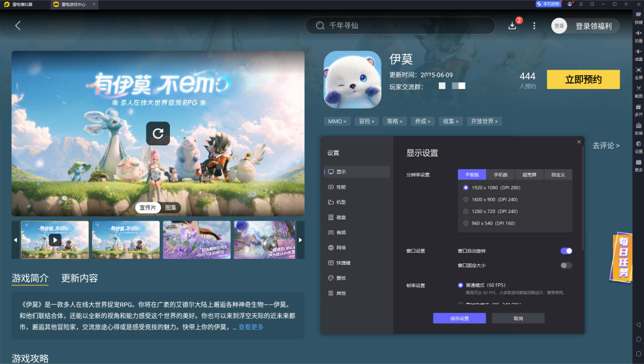Click 查看更多 link in description
Screen dimensions: 644x364
[251, 327]
